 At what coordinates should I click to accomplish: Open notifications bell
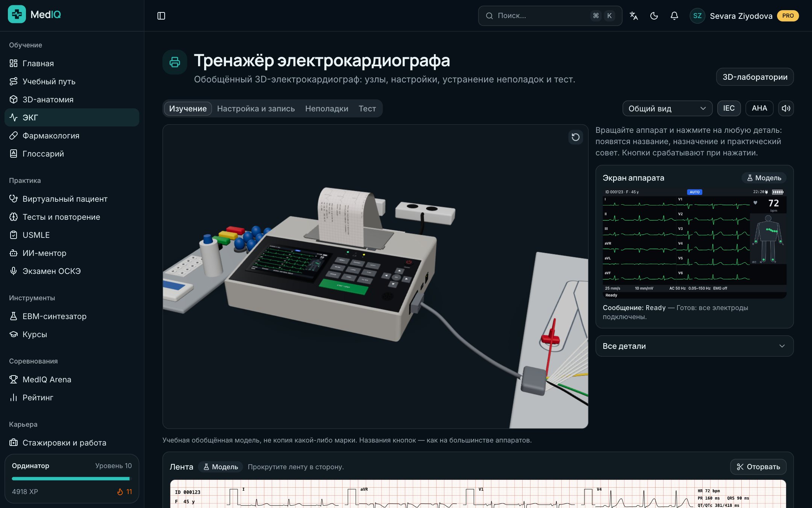[674, 16]
